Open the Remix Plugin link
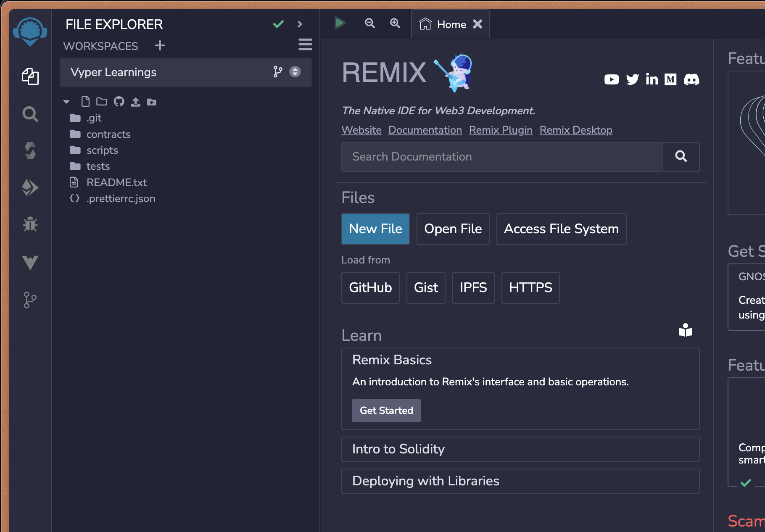765x532 pixels. (x=501, y=130)
